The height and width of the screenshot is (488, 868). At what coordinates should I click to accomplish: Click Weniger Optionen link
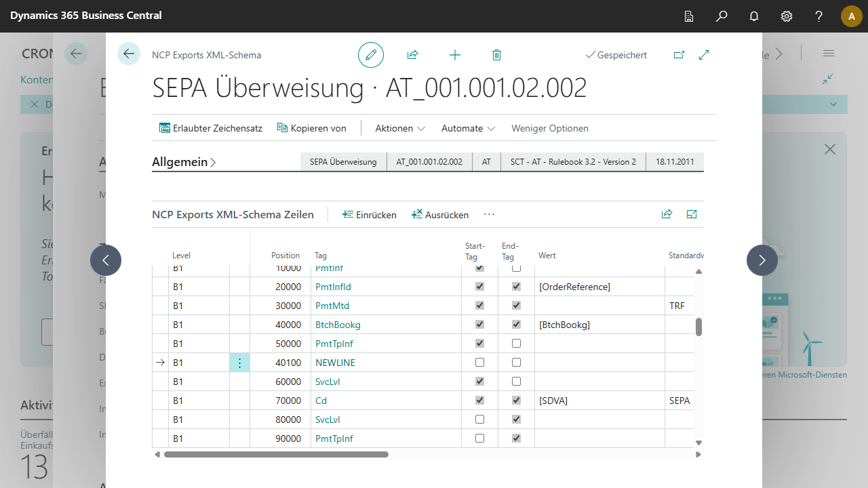[x=550, y=128]
